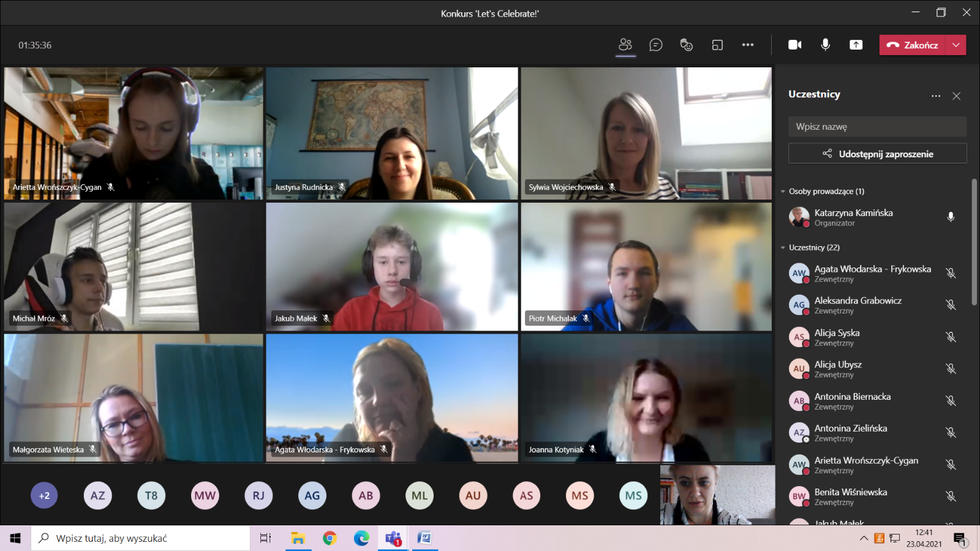980x551 pixels.
Task: Toggle the camera on or off
Action: point(795,45)
